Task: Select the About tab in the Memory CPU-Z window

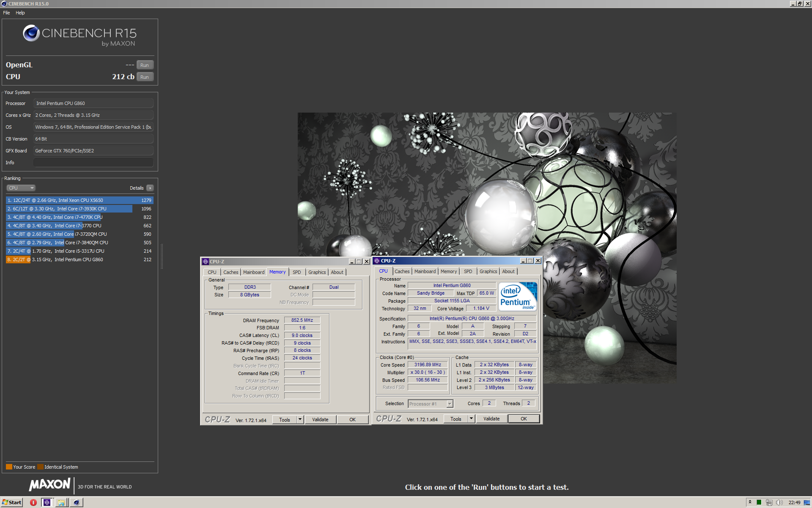Action: point(337,272)
